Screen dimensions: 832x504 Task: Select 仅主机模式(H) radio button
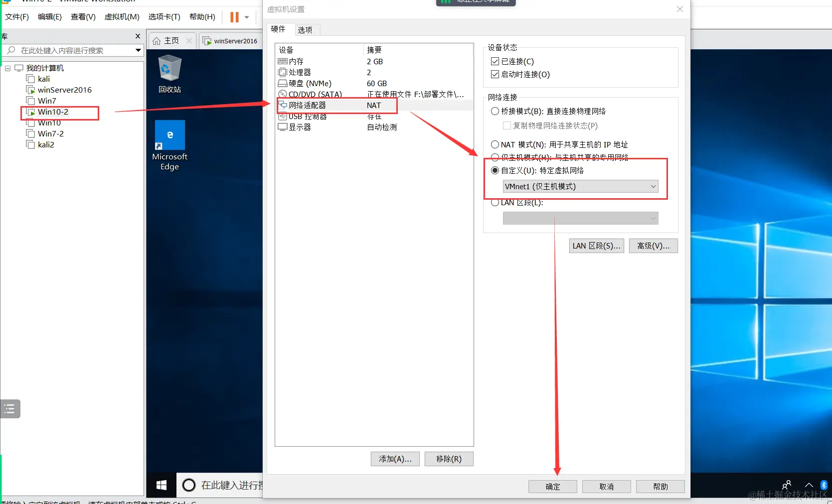(x=495, y=157)
